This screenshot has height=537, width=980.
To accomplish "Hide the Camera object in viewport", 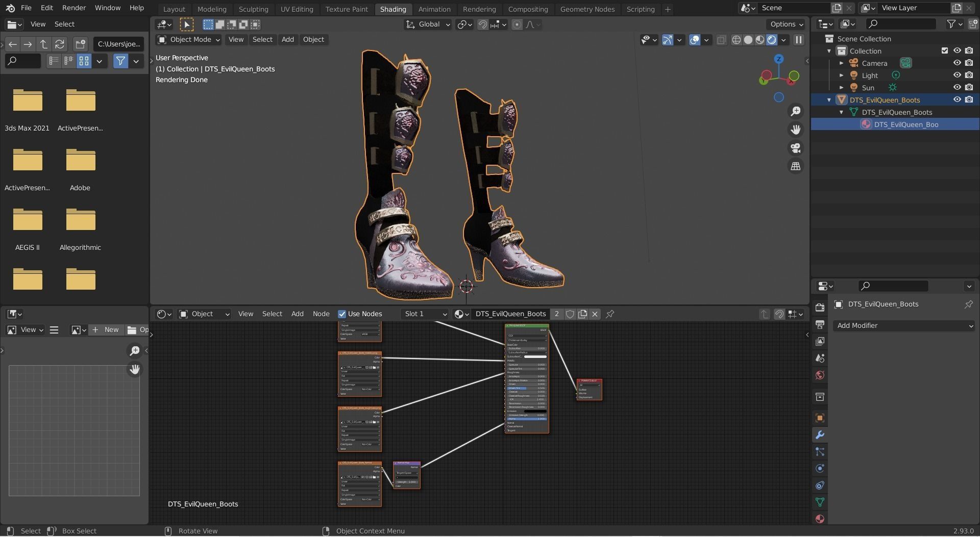I will coord(957,63).
